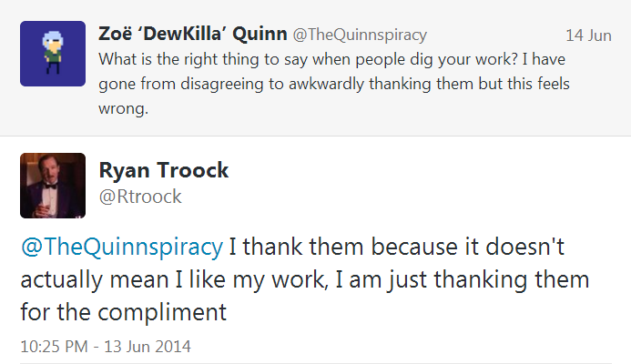
Task: Select the word "wrong." in Zoë's tweet
Action: click(x=124, y=108)
